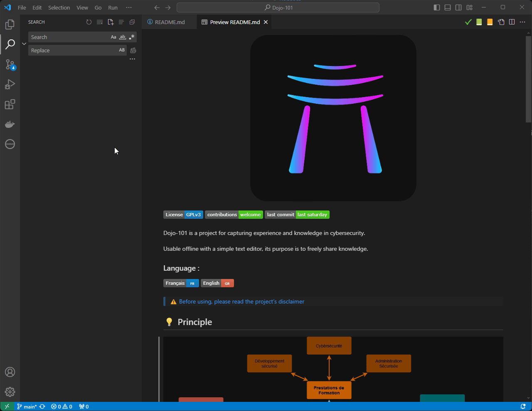Open the Go menu
The image size is (532, 411).
tap(98, 7)
